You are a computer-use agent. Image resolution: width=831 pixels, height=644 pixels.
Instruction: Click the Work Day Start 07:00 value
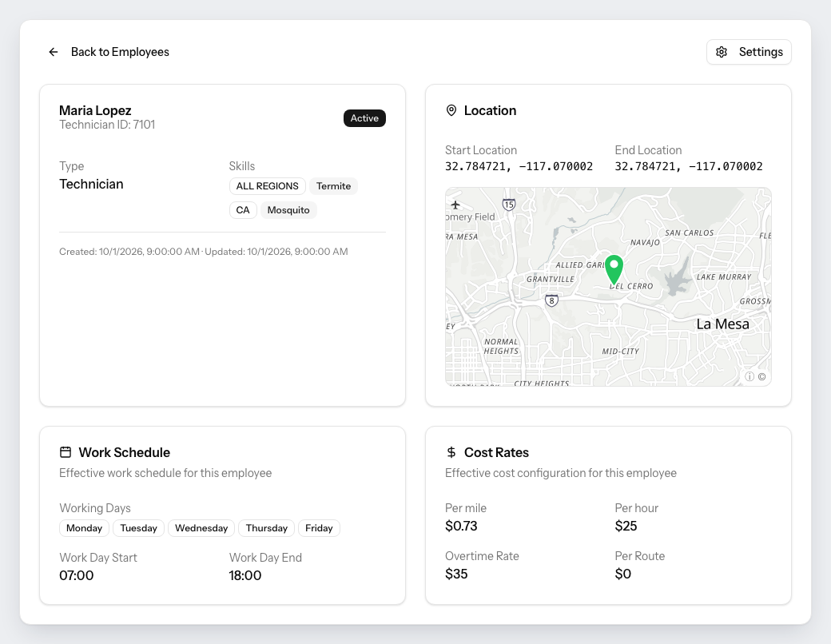tap(77, 575)
